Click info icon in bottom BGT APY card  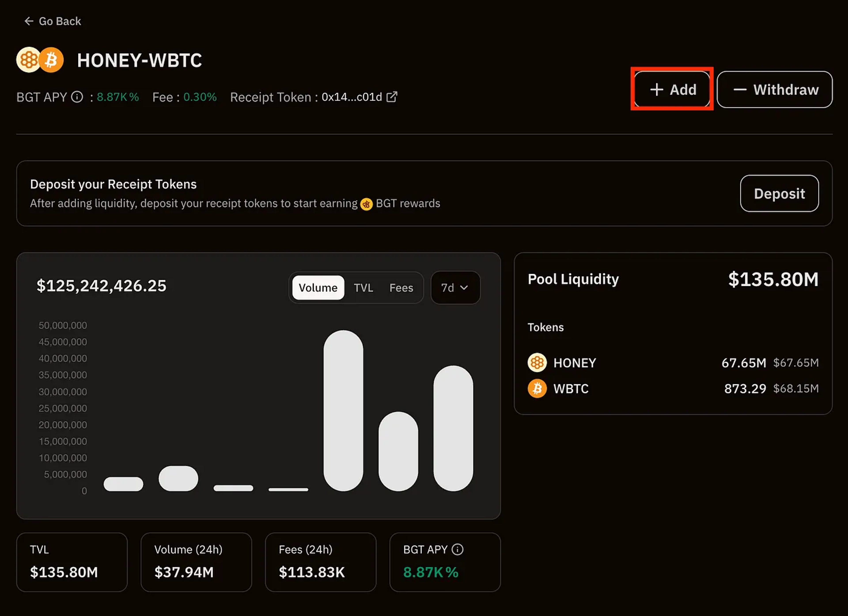click(x=457, y=550)
